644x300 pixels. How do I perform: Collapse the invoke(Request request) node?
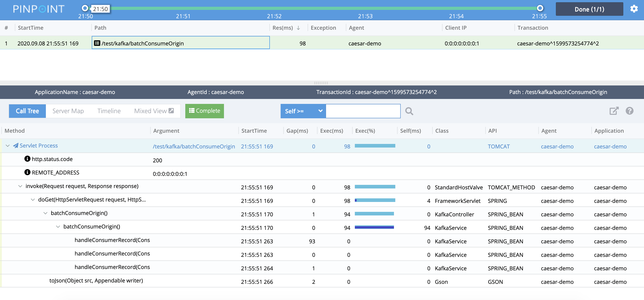[20, 186]
